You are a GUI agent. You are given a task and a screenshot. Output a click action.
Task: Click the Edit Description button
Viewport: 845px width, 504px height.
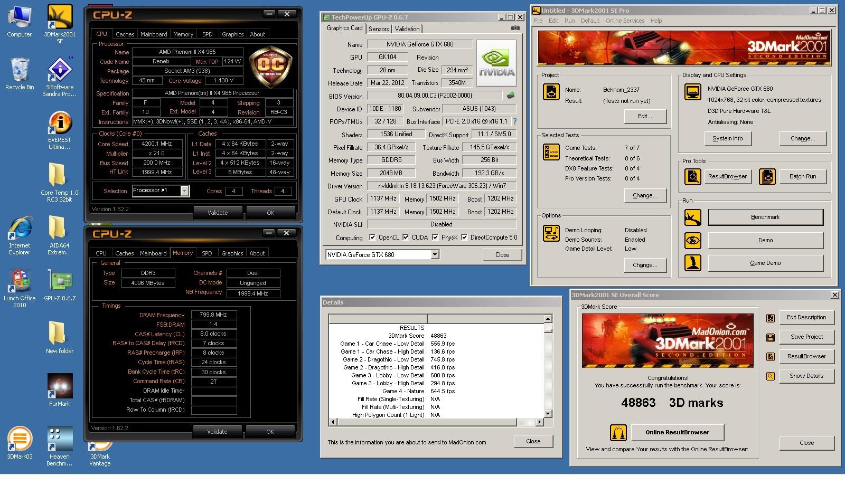(x=806, y=318)
